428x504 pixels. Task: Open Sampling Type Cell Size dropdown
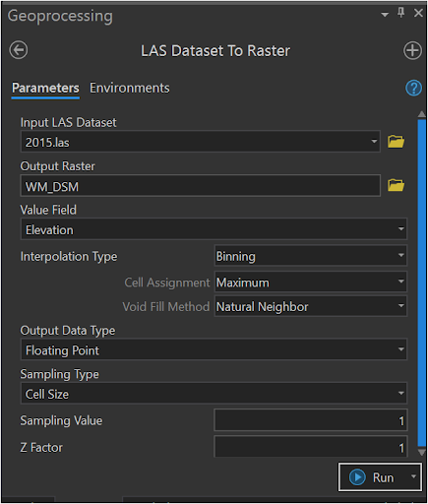pyautogui.click(x=214, y=393)
